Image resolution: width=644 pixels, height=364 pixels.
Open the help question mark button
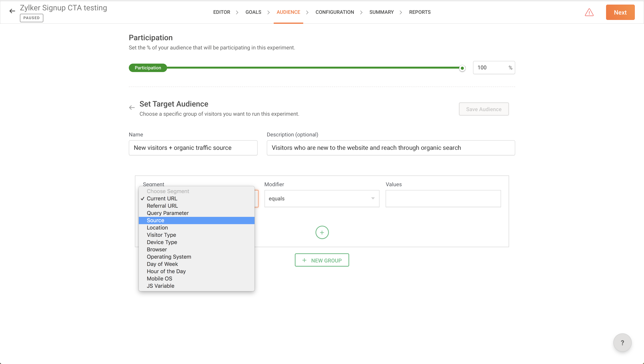click(x=622, y=343)
